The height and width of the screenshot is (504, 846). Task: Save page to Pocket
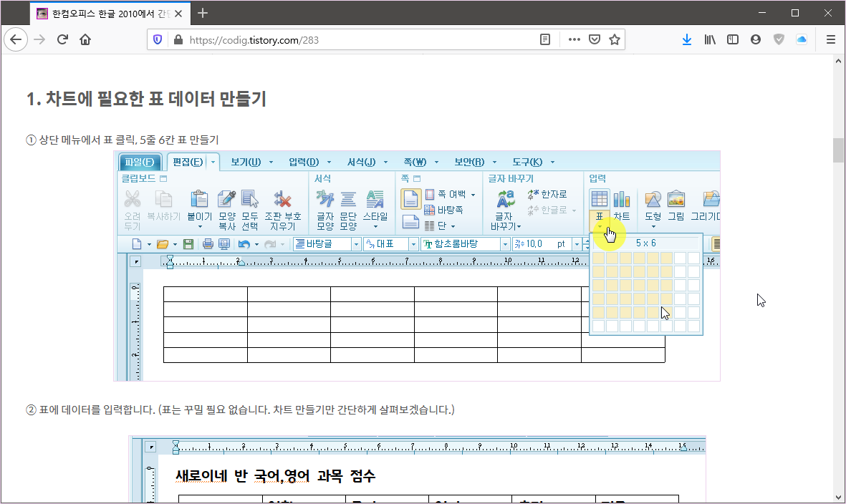595,39
